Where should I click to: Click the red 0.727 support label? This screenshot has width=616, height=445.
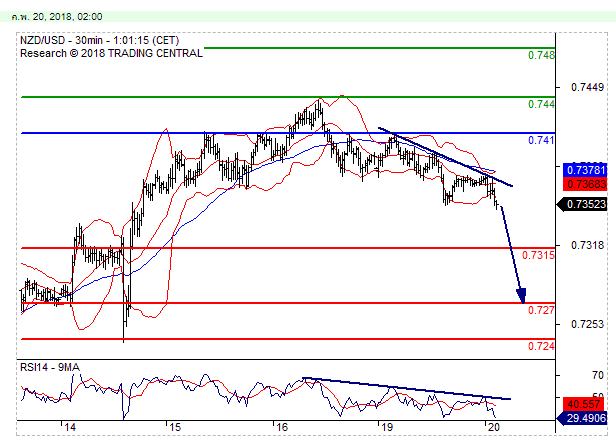click(x=541, y=310)
